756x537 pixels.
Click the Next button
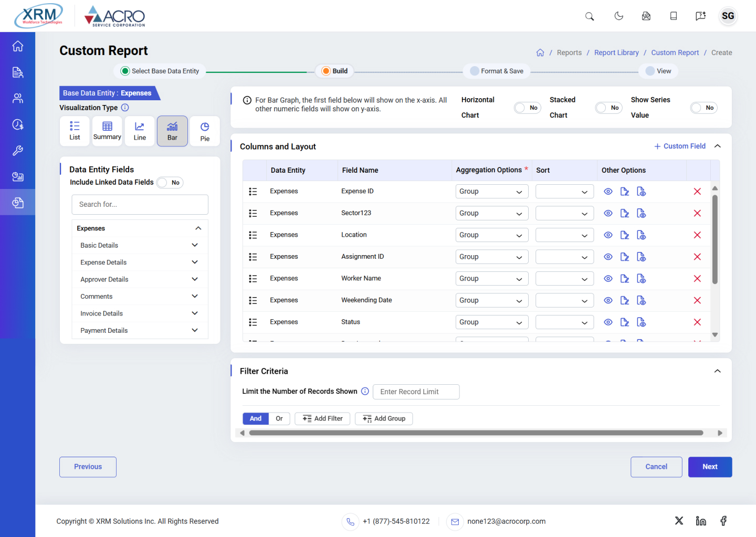pos(710,467)
